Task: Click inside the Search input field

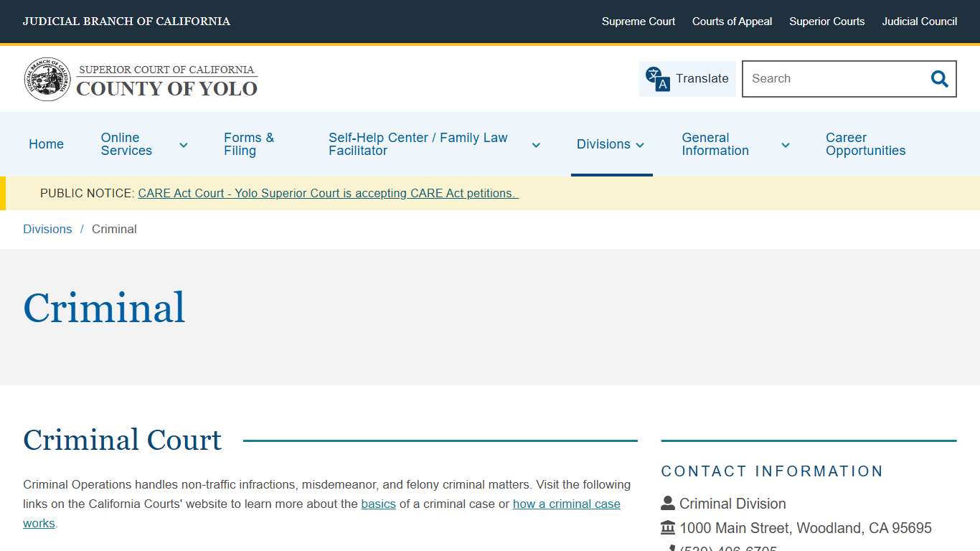Action: [x=825, y=78]
